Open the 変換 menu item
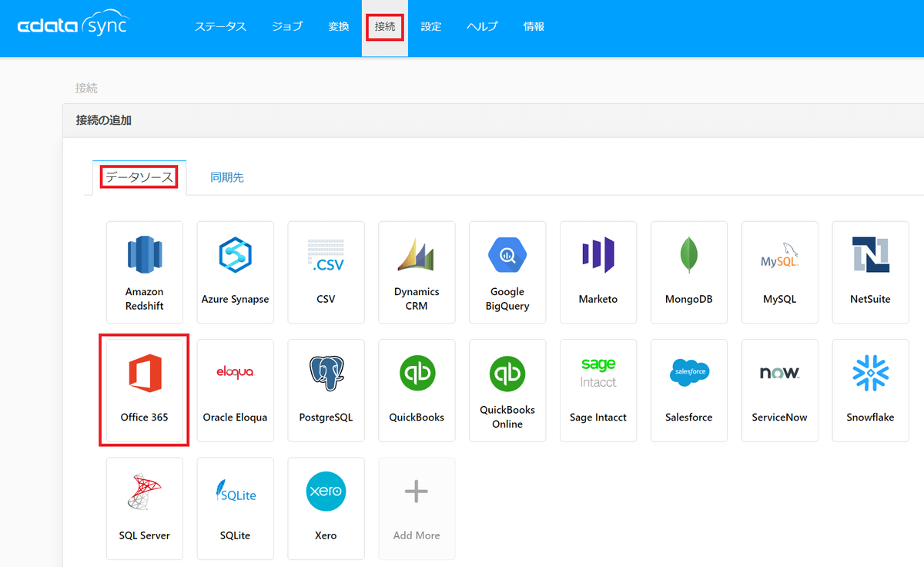Screen dimensions: 924x567 [x=339, y=26]
